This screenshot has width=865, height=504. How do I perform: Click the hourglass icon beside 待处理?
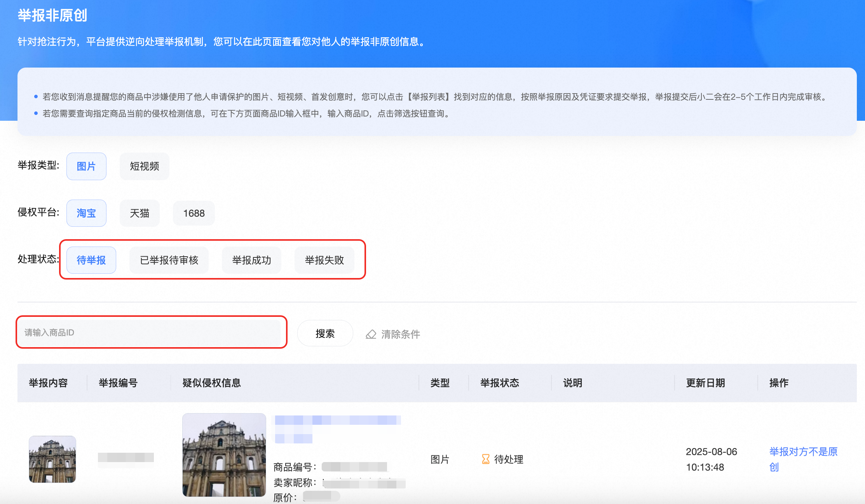pyautogui.click(x=486, y=459)
